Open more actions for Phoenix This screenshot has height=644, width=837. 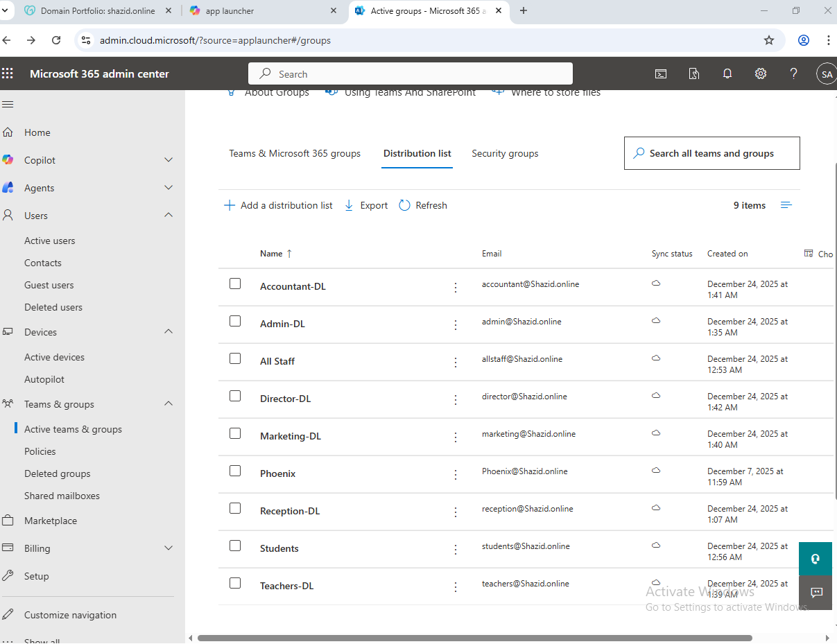456,474
